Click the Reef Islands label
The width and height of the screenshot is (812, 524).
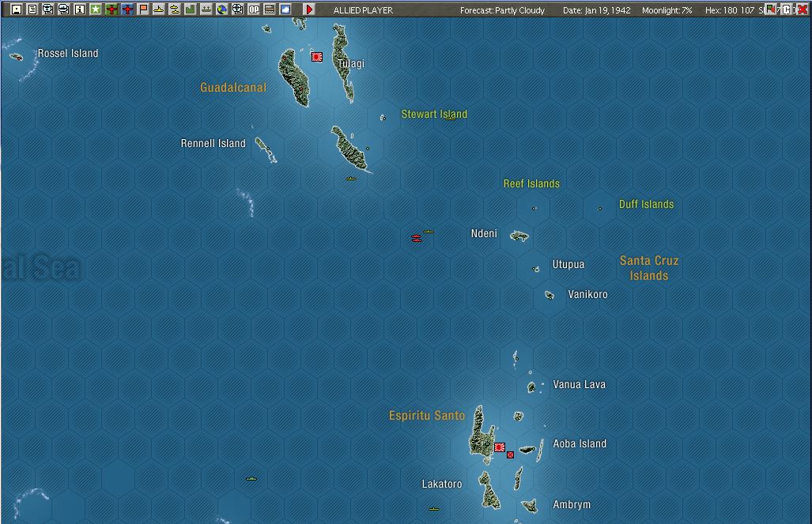(531, 183)
